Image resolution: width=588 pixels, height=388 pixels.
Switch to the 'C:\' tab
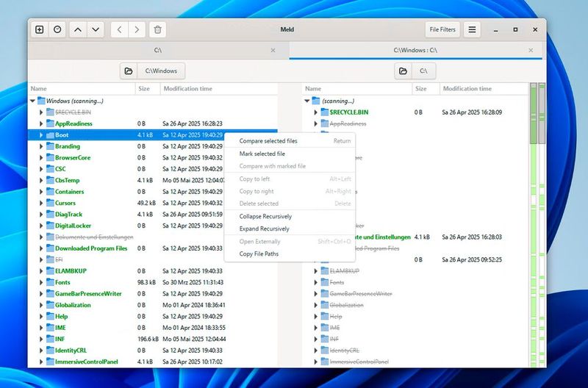coord(157,50)
